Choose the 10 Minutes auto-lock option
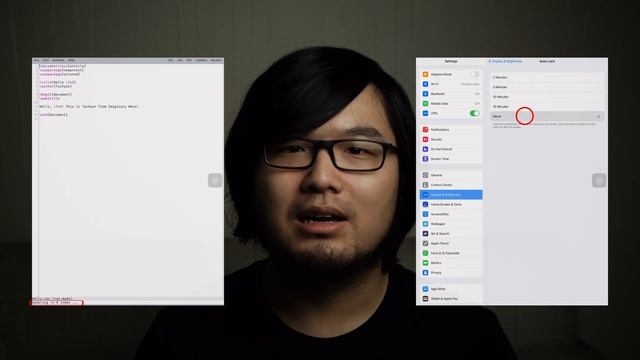Viewport: 640px width, 360px height. click(547, 97)
